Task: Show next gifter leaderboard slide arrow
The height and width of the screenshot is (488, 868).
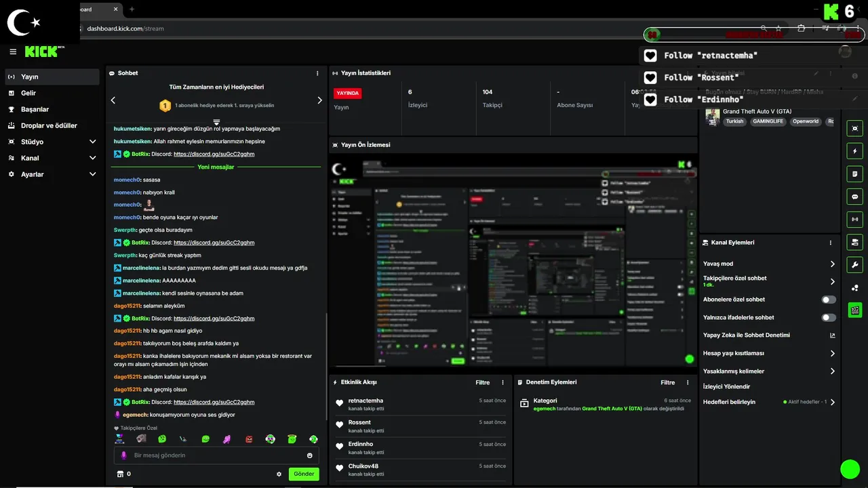Action: pyautogui.click(x=320, y=100)
